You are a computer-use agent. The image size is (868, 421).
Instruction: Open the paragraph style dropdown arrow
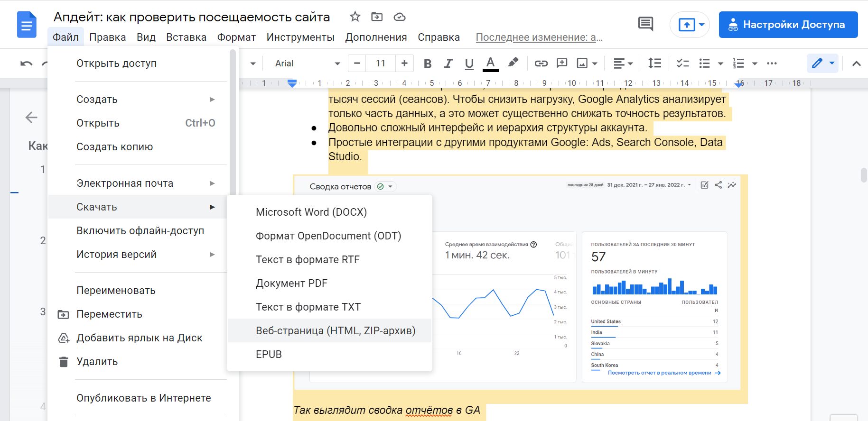point(253,64)
